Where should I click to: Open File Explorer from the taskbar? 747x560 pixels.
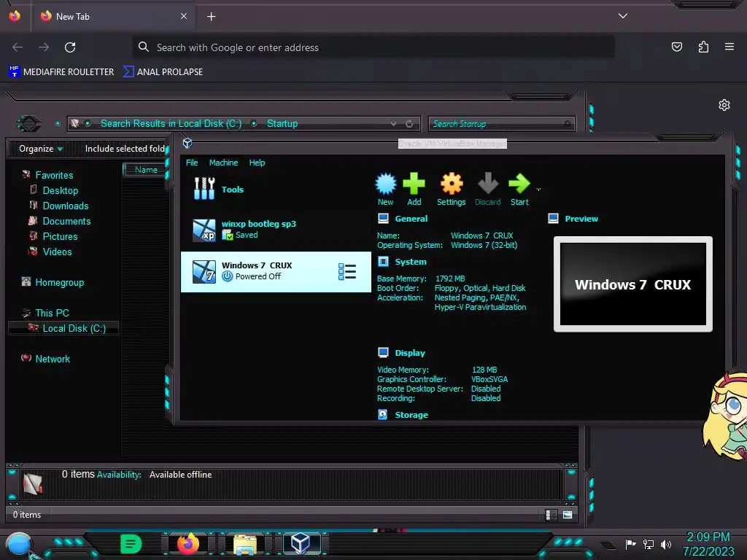coord(245,544)
